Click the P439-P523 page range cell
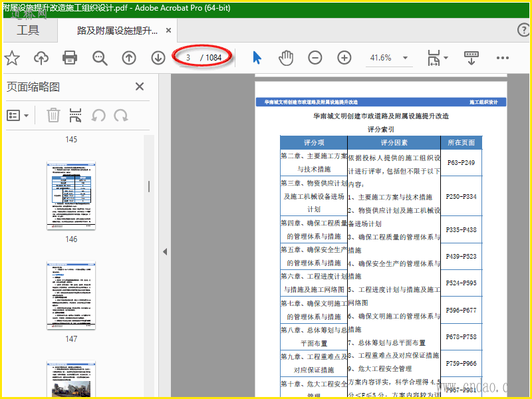The image size is (532, 399). point(461,257)
